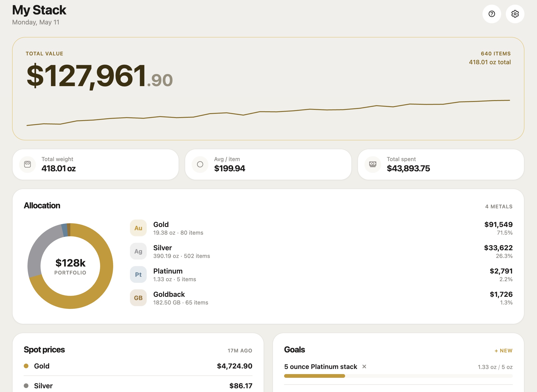
Task: Click the Gold value $91,549
Action: click(498, 224)
